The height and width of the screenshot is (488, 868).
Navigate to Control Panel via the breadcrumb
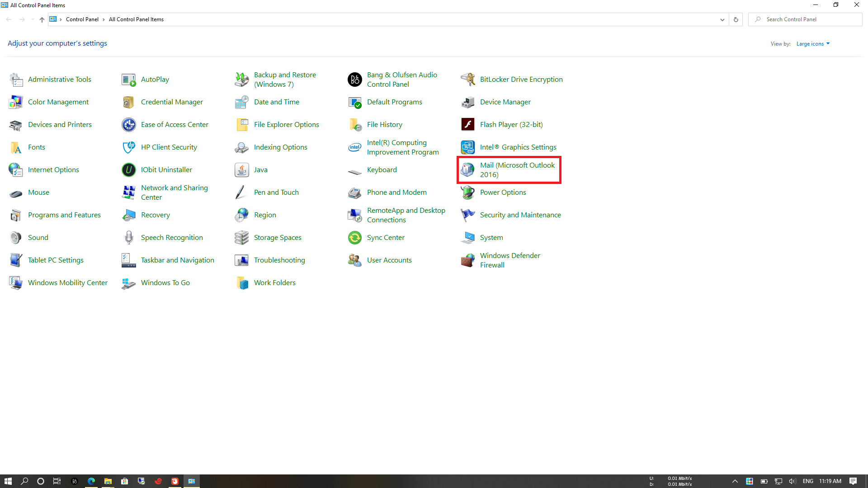coord(82,19)
